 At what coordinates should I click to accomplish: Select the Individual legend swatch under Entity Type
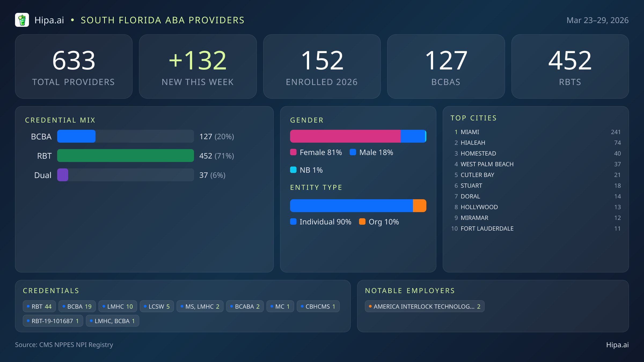pos(294,222)
